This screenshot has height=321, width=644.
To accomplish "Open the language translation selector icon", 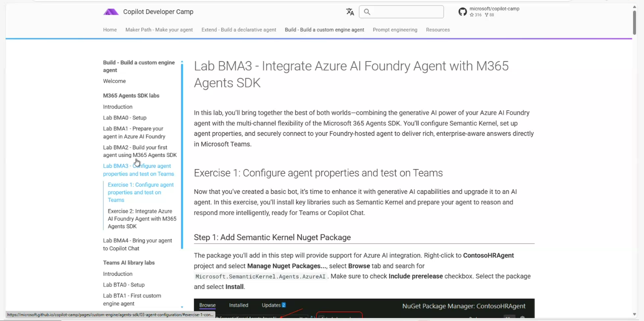I will pyautogui.click(x=350, y=12).
